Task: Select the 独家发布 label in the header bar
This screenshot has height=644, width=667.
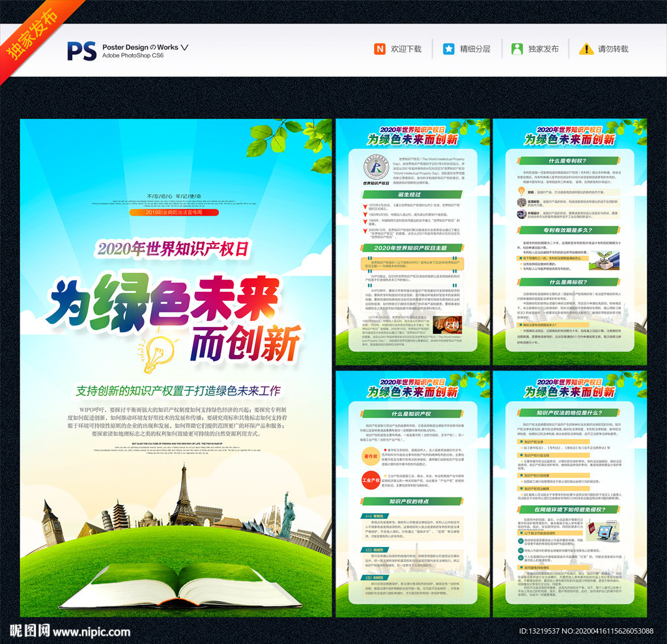Action: pyautogui.click(x=544, y=49)
